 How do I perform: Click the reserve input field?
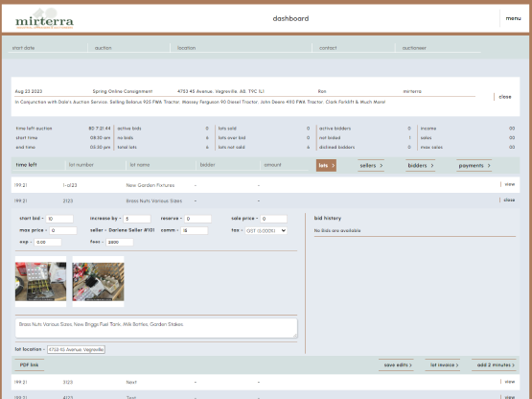tap(197, 219)
